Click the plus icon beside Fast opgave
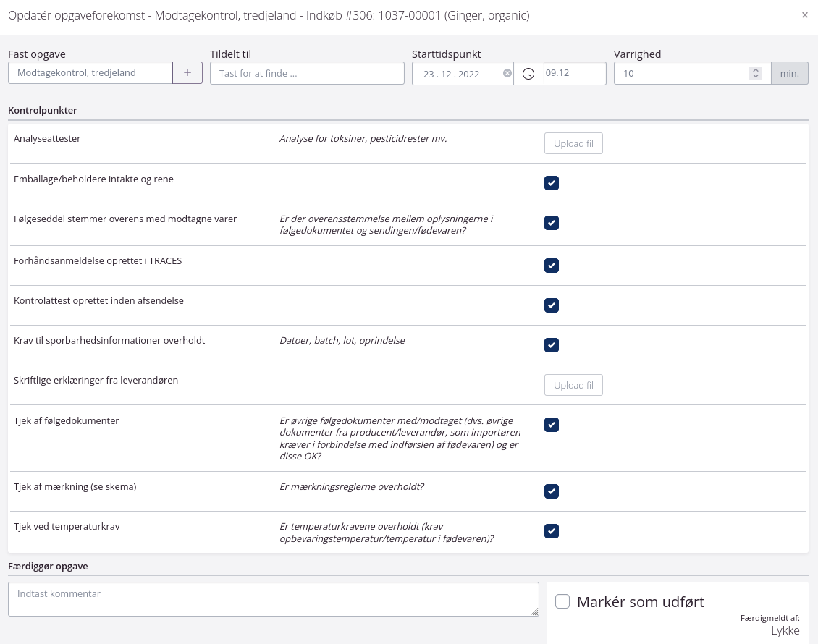818x644 pixels. 187,73
